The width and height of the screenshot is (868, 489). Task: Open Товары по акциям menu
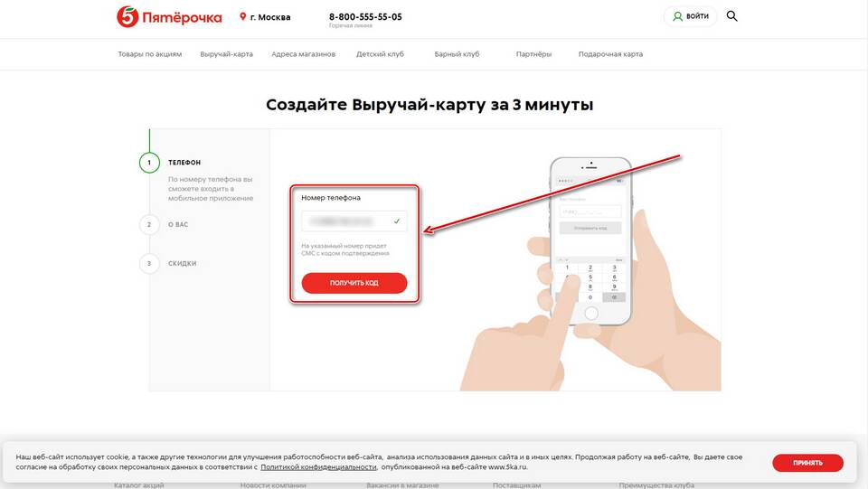(149, 54)
